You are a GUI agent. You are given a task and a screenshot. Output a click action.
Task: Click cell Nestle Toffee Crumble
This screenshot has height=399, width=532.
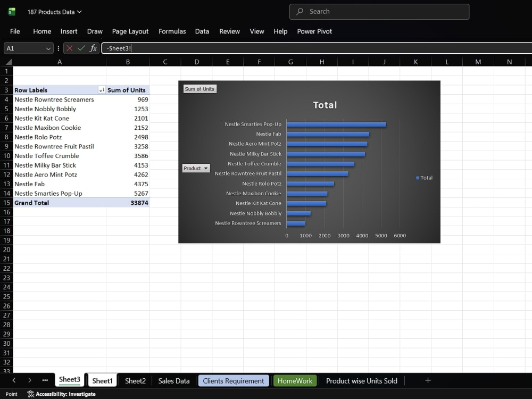60,156
